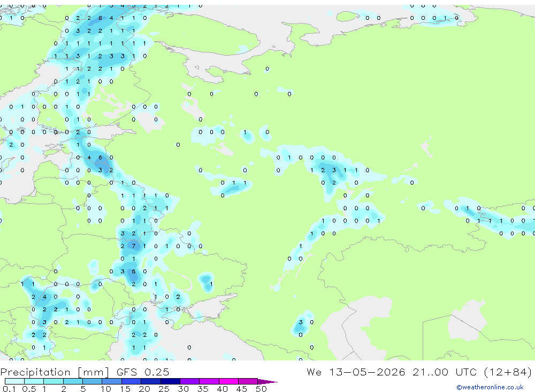Click the 'Precipitation [mm] GFS 0.25' title
This screenshot has height=392, width=535.
click(85, 372)
